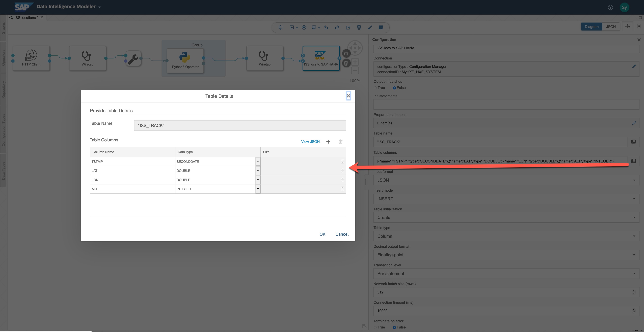
Task: Run the graph with play icon
Action: pyautogui.click(x=291, y=27)
